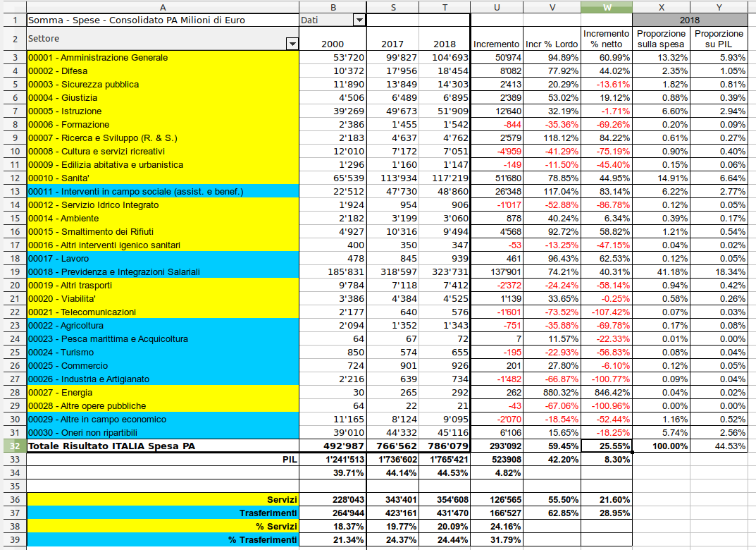This screenshot has height=550, width=756.
Task: Click Previdenza proportion value 41.18%
Action: point(661,271)
